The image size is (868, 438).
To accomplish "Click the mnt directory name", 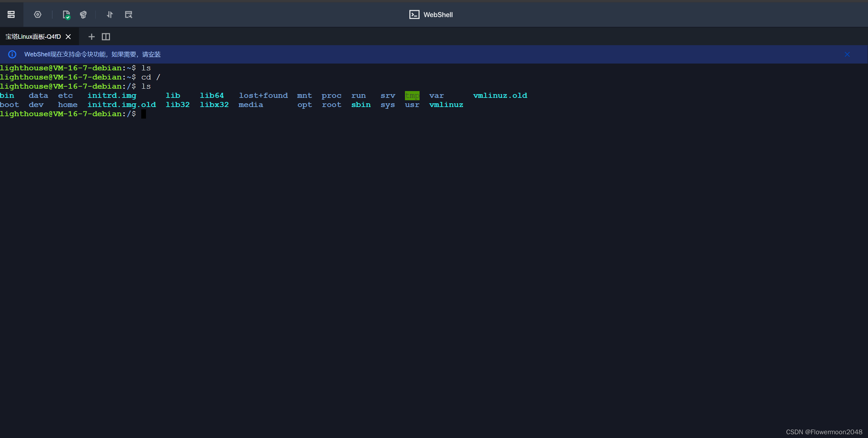I will coord(304,95).
